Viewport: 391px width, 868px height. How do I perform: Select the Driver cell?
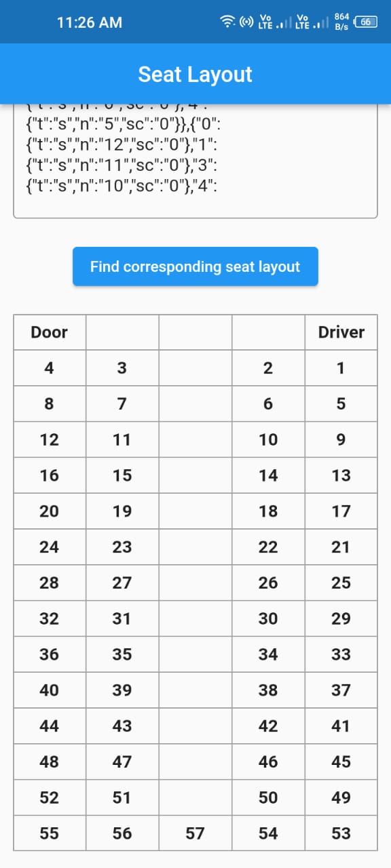[341, 332]
